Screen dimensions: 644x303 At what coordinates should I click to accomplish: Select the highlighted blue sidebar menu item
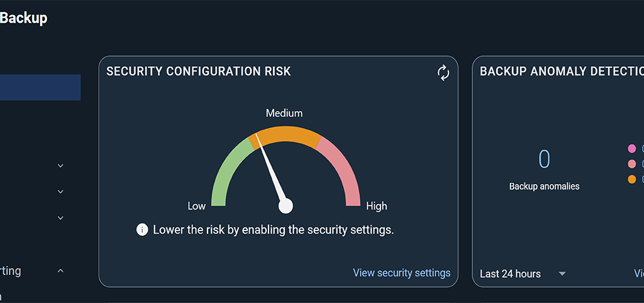tap(40, 88)
